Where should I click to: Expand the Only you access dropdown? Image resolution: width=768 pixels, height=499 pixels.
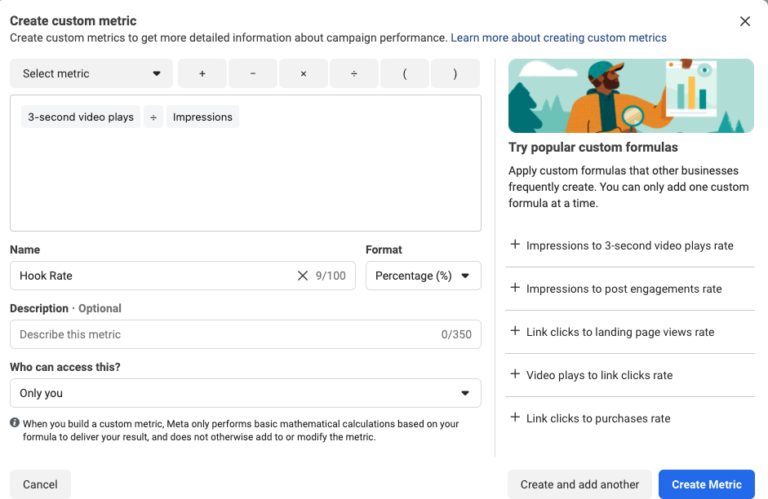click(x=245, y=393)
